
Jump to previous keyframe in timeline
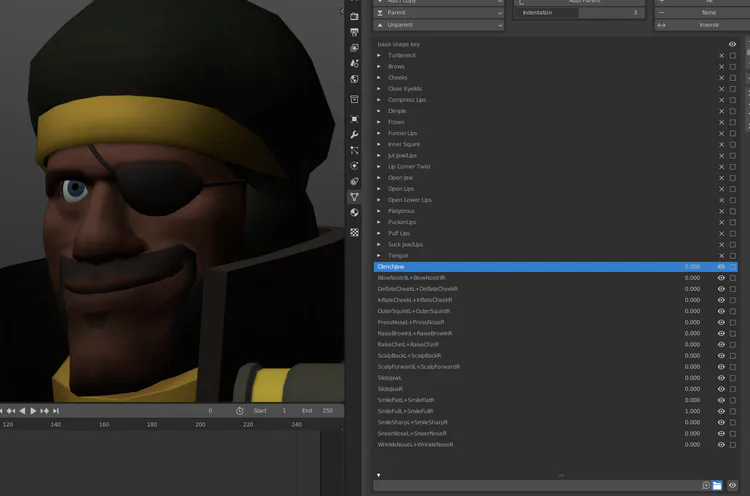[x=11, y=411]
